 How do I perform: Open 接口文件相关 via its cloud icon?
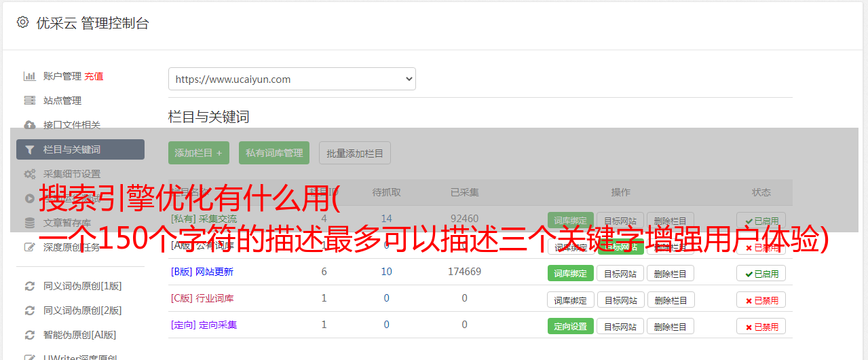30,125
